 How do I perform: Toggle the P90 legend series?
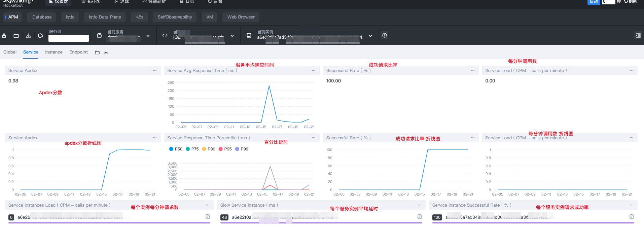(x=209, y=149)
